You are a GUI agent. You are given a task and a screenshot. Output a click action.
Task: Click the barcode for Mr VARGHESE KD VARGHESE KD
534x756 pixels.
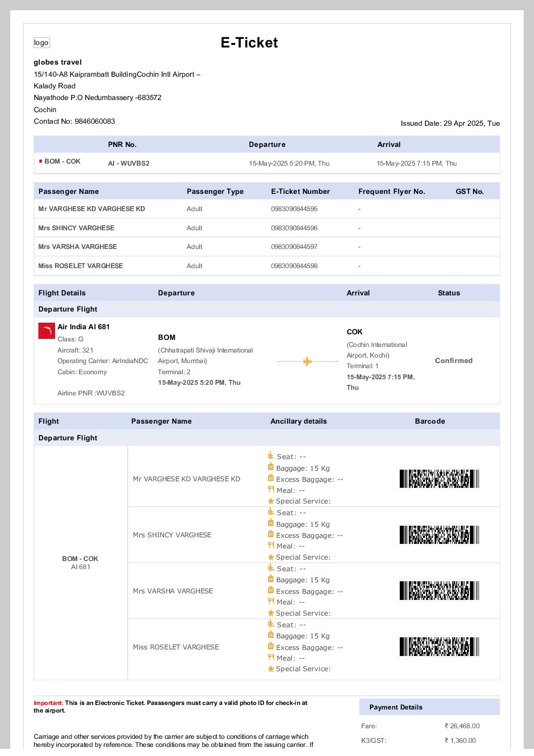tap(439, 479)
